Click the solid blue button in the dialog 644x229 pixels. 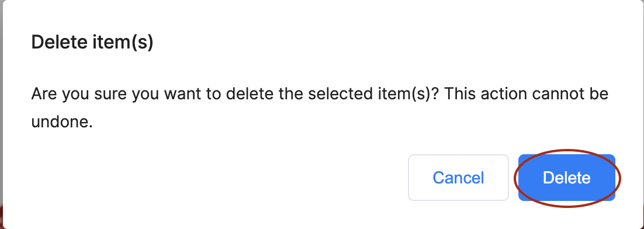[566, 178]
